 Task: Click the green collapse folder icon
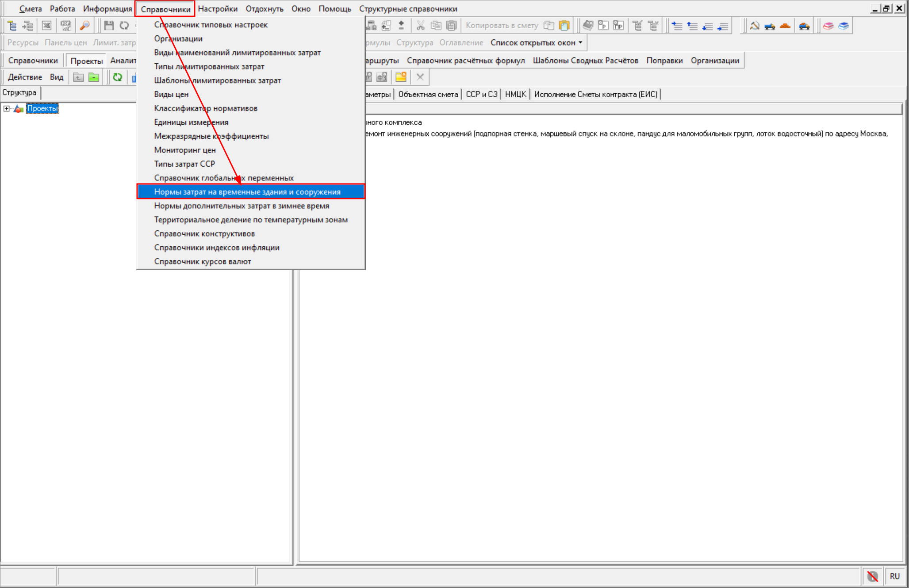94,77
